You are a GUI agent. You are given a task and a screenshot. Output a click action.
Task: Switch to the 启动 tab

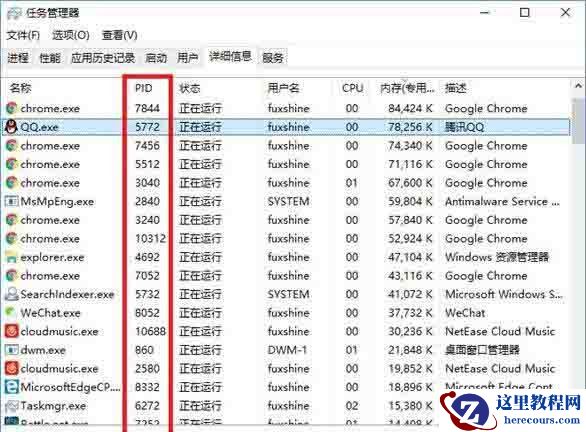pos(156,58)
